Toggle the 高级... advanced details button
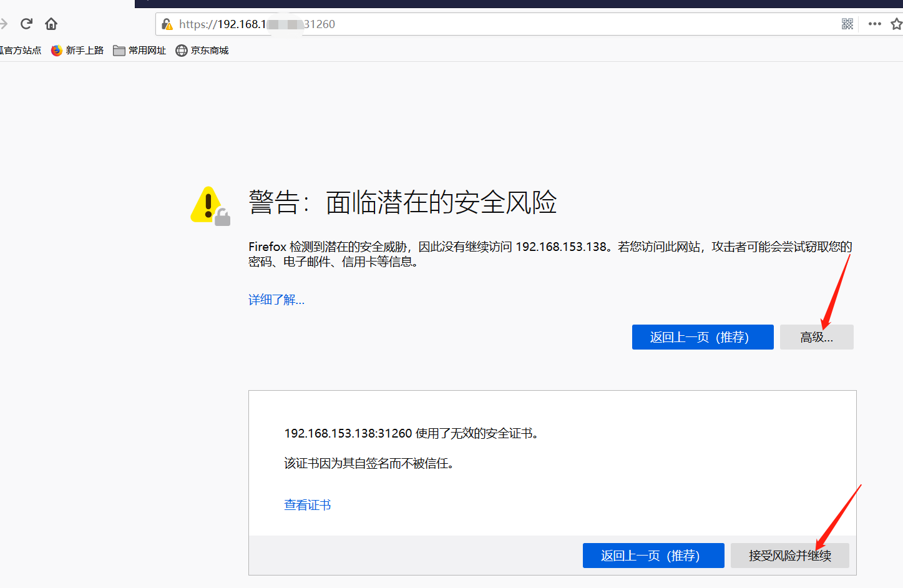 (817, 337)
